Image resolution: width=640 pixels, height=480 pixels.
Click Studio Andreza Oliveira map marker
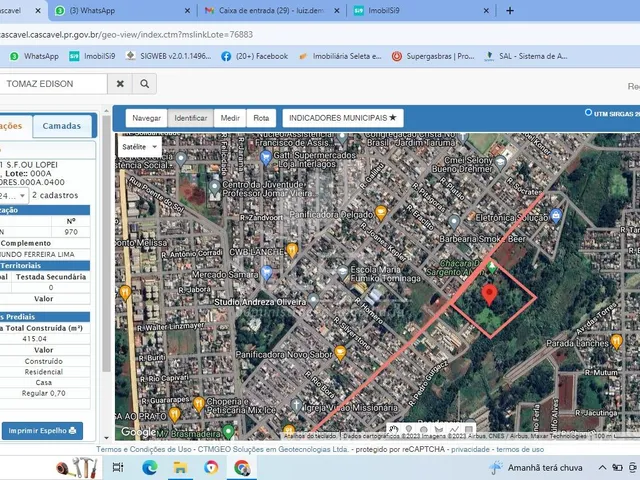313,300
